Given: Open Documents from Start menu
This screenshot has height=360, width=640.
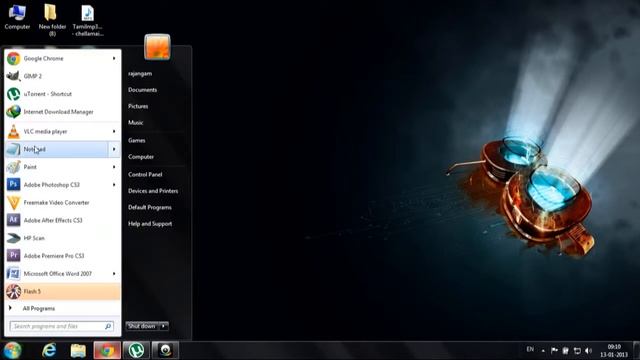Looking at the screenshot, I should point(142,90).
